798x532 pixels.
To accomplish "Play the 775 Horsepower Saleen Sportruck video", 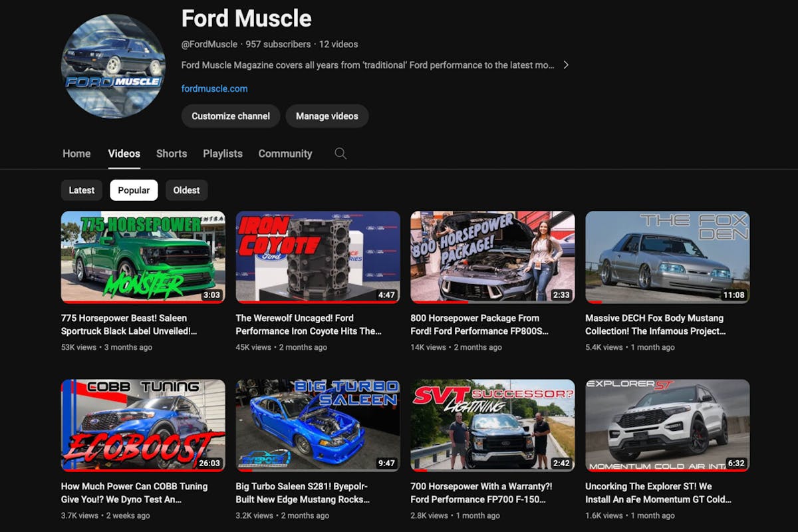I will pos(142,257).
